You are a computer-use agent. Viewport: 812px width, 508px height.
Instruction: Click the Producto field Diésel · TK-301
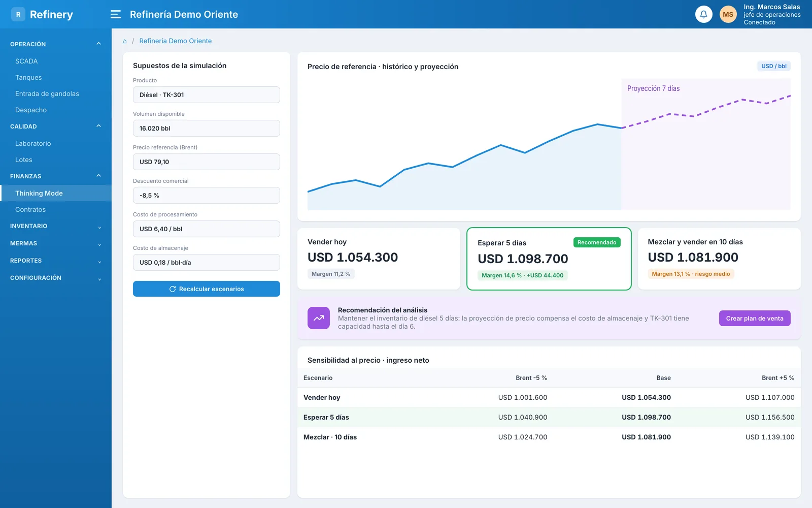click(x=207, y=95)
